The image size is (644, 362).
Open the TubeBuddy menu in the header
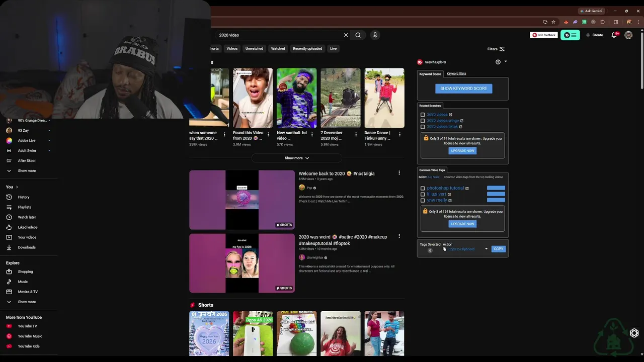coord(570,35)
